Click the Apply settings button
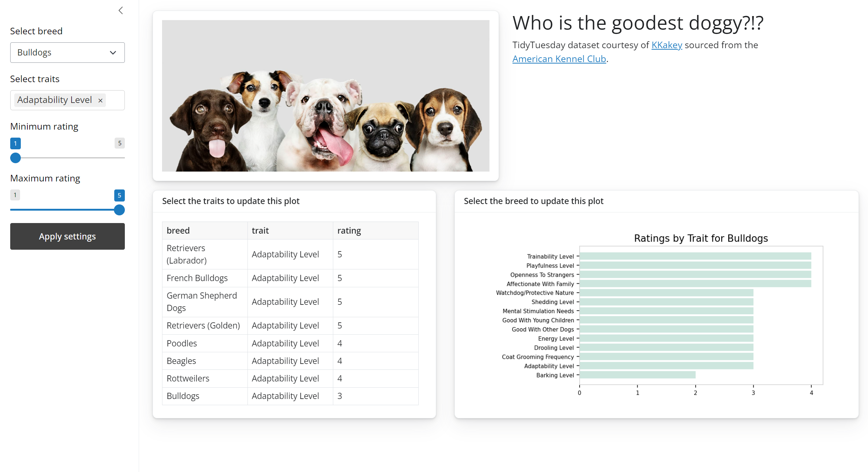Viewport: 868px width, 472px height. point(67,236)
